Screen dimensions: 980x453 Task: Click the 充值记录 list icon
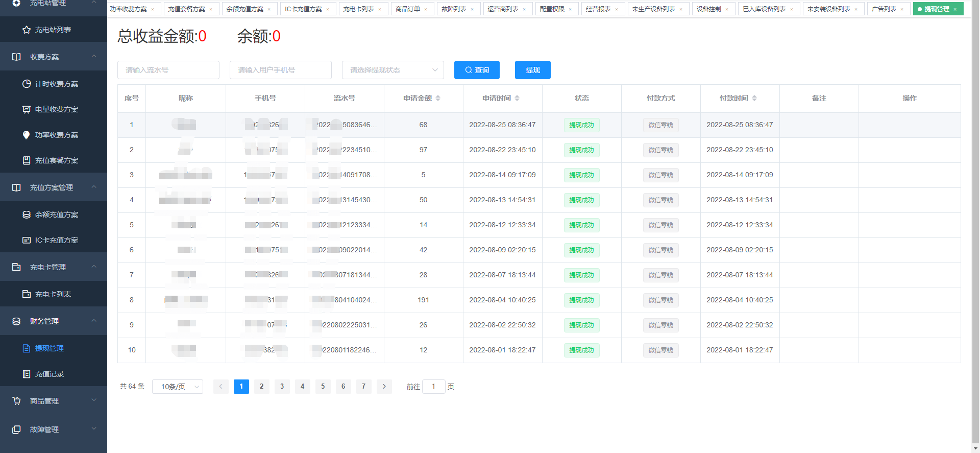coord(27,374)
